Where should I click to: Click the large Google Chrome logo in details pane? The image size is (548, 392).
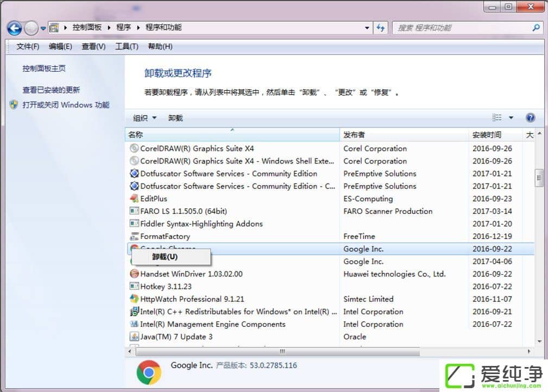[x=148, y=372]
